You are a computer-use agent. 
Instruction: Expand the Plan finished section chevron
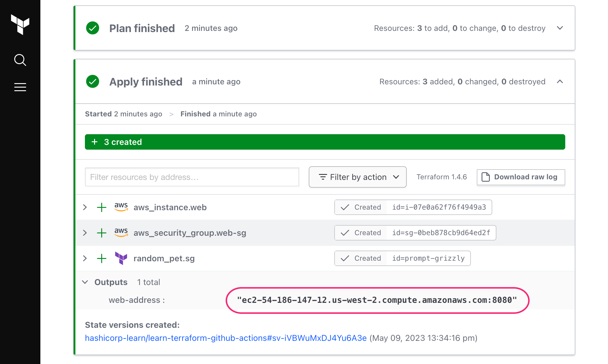click(560, 28)
